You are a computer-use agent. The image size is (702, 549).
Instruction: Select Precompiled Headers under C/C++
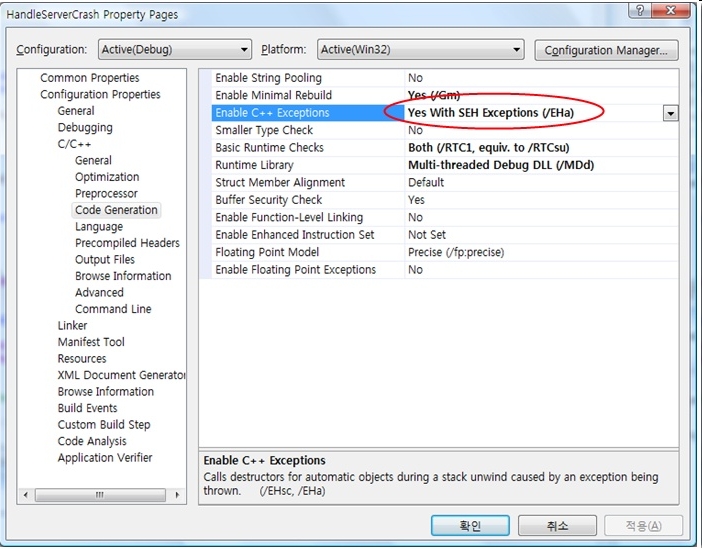pos(127,243)
